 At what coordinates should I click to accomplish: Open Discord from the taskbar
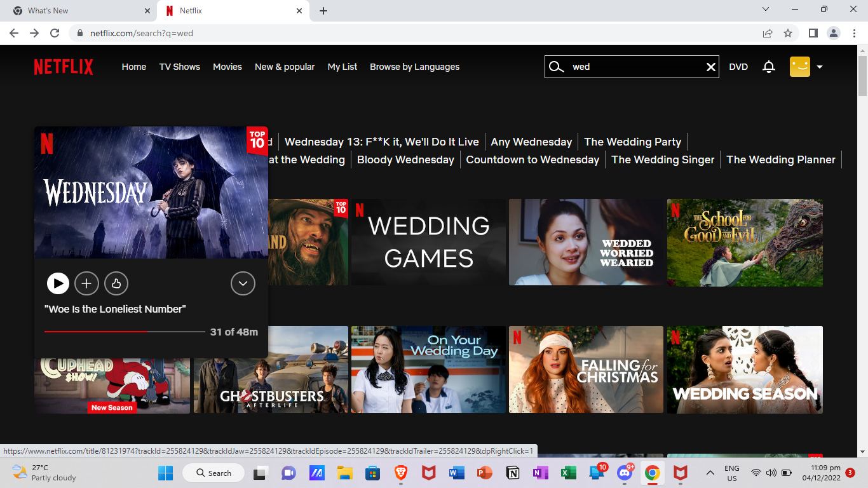tap(624, 473)
